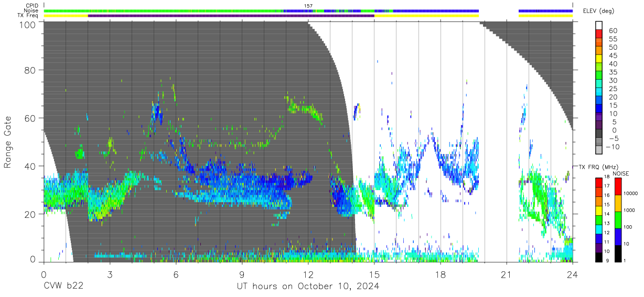644x297 pixels.
Task: Pick the black bottom band of TX FRQ bar
Action: (x=598, y=256)
